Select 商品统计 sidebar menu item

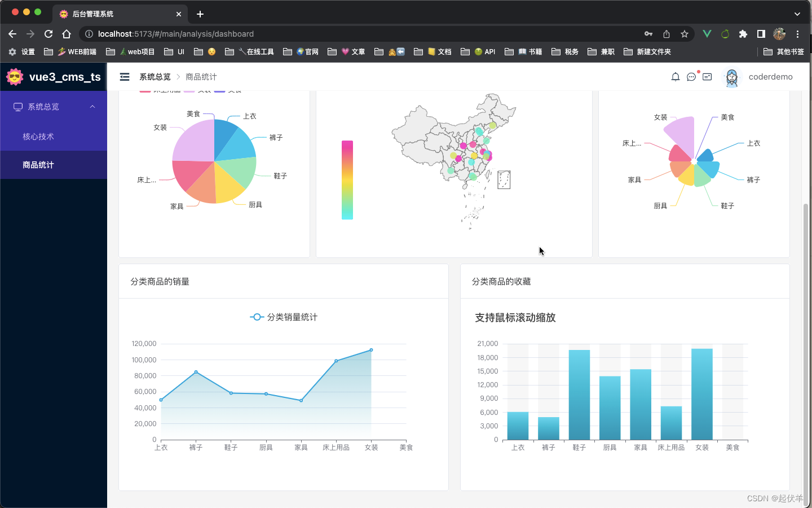(x=54, y=165)
